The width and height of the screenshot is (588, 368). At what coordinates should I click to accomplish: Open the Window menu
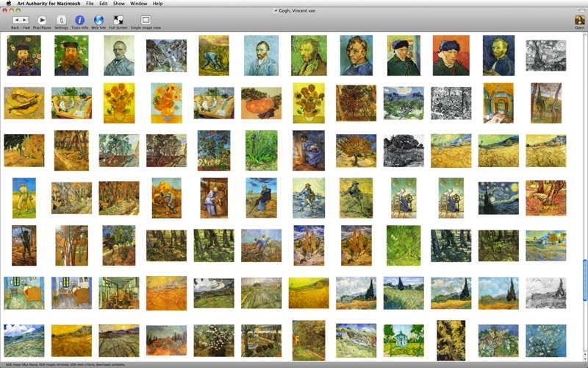coord(138,4)
